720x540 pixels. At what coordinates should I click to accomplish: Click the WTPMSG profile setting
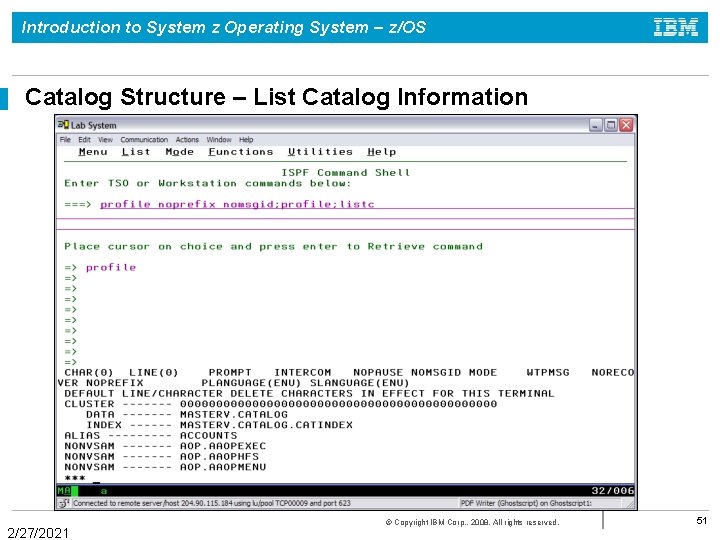click(x=548, y=372)
